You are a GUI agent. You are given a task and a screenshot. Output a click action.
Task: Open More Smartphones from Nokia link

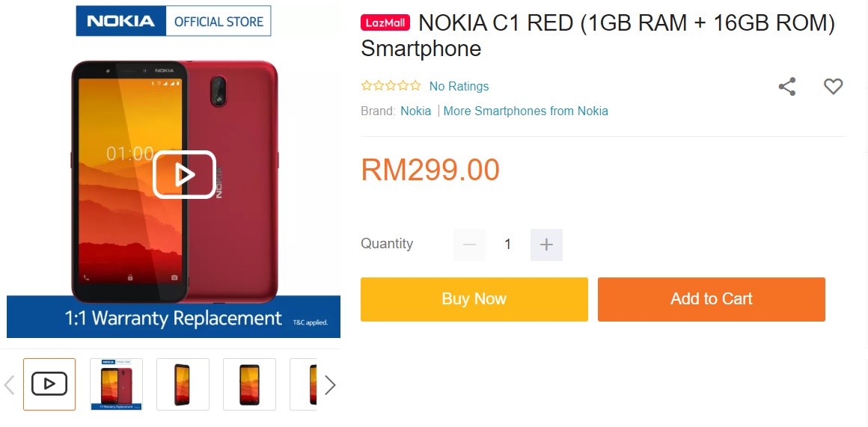pos(526,111)
